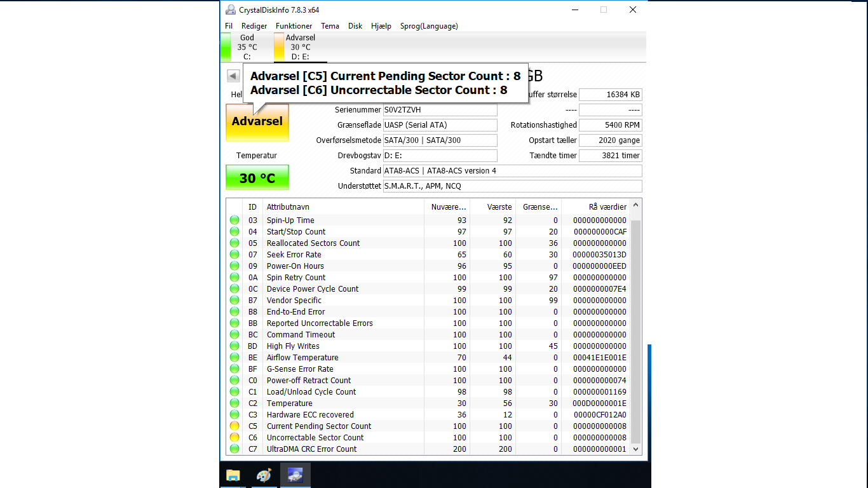The image size is (868, 488).
Task: Open the Tema menu
Action: [x=330, y=26]
